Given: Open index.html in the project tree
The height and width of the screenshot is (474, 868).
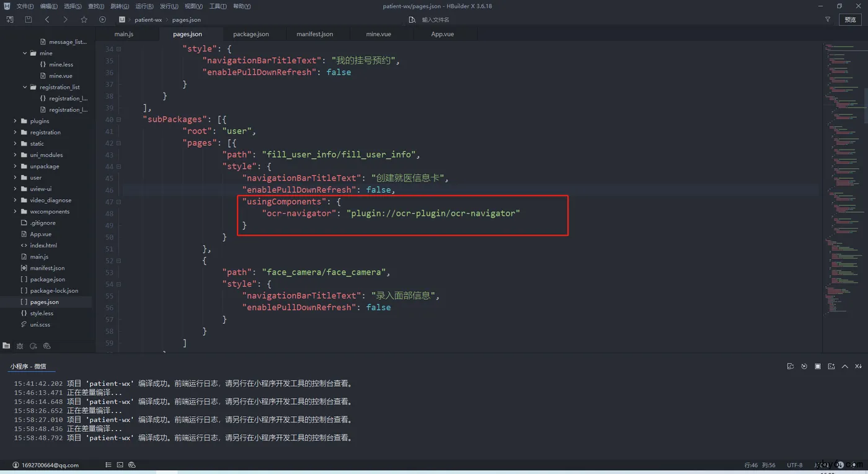Looking at the screenshot, I should [43, 246].
